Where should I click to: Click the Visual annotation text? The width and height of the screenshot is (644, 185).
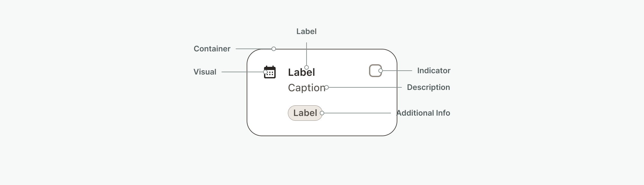pos(205,72)
